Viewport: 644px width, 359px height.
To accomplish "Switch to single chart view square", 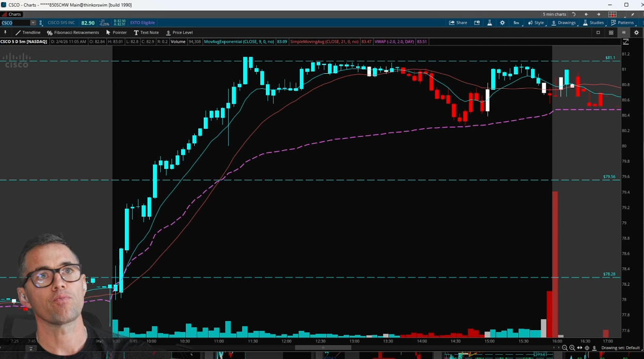I will coord(598,32).
